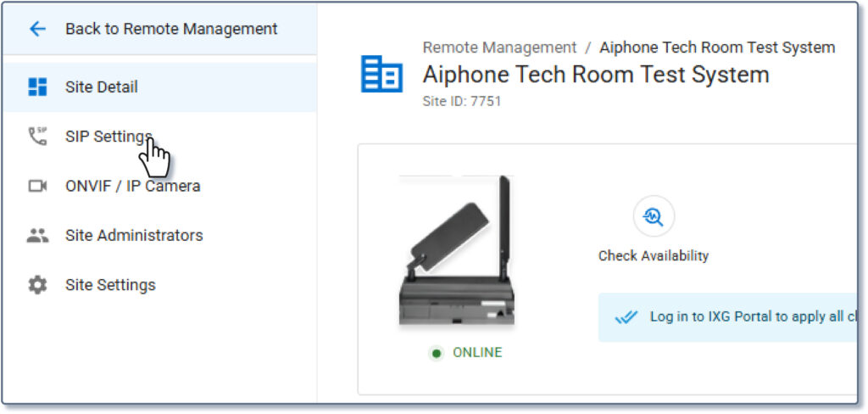This screenshot has height=414, width=868.
Task: Click the Site Administrators people icon
Action: [x=37, y=235]
